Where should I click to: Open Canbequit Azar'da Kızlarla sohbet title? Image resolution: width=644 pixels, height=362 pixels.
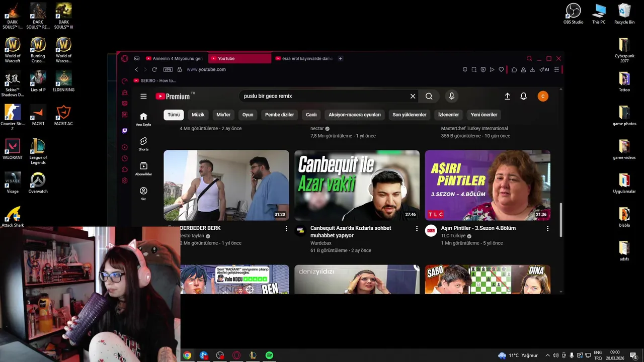tap(351, 231)
